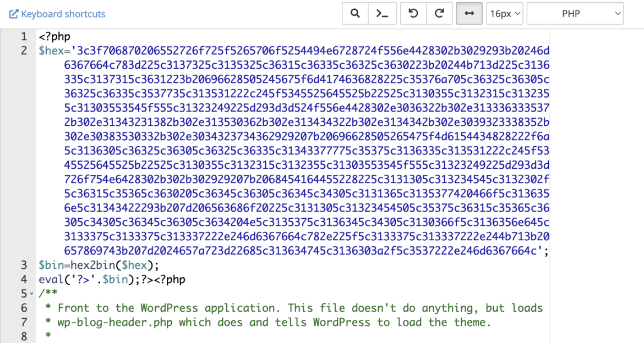The image size is (644, 343).
Task: Click line number 6 in the gutter
Action: pos(24,308)
